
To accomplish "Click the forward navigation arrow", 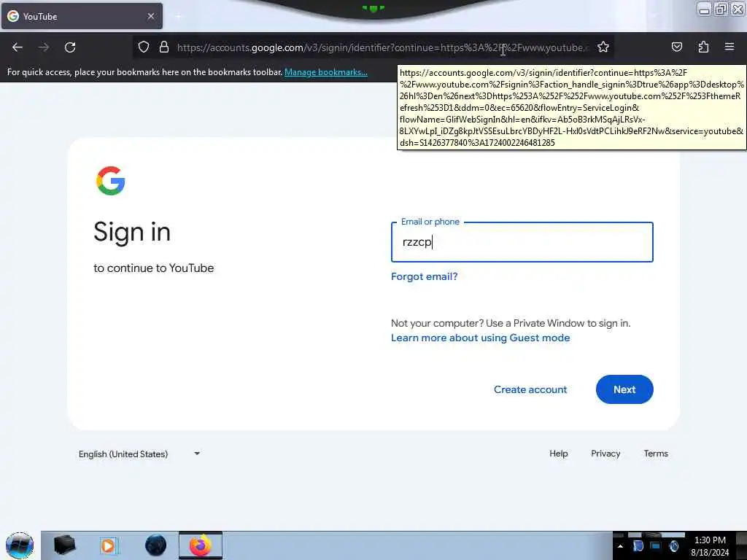I will pos(44,47).
